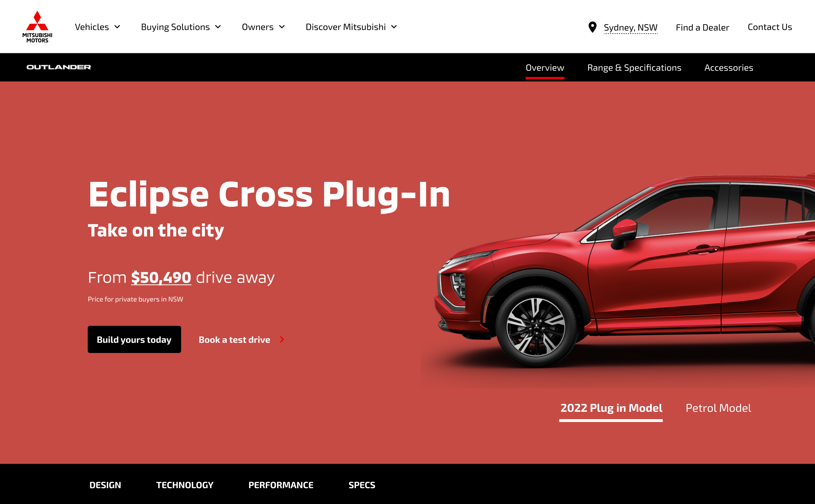Screen dimensions: 815x504
Task: Change the Sydney, NSW location
Action: coord(630,27)
